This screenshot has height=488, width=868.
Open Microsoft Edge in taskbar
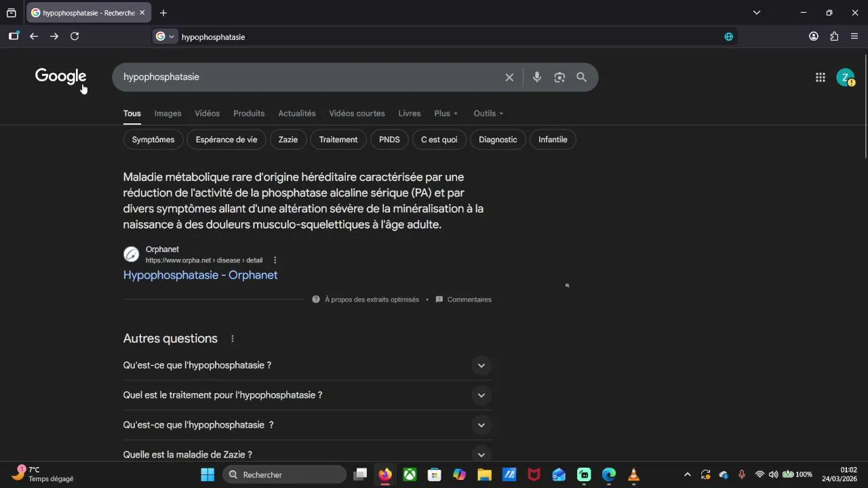609,474
